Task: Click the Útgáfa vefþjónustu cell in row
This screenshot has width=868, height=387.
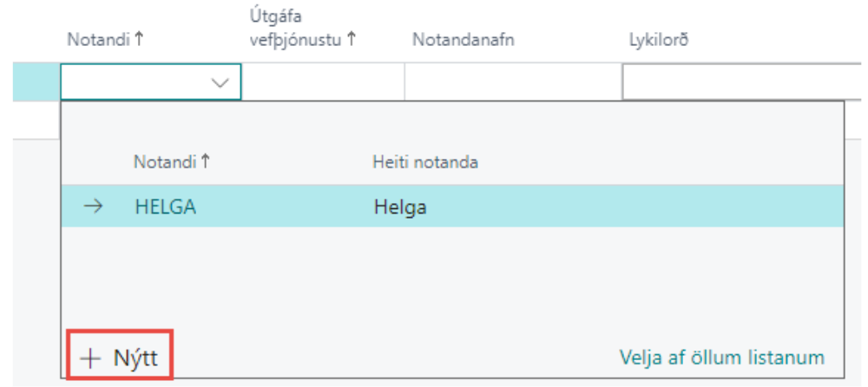Action: coord(323,83)
